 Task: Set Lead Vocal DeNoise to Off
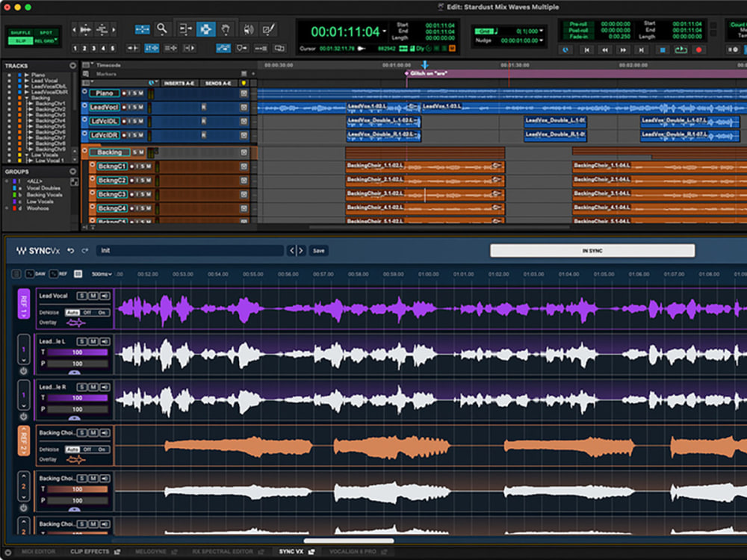87,312
